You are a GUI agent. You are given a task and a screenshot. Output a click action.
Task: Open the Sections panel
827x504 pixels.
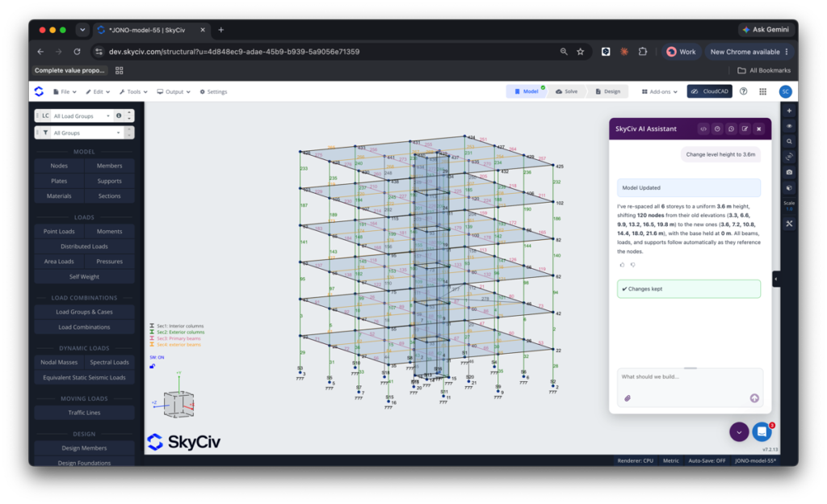[109, 195]
